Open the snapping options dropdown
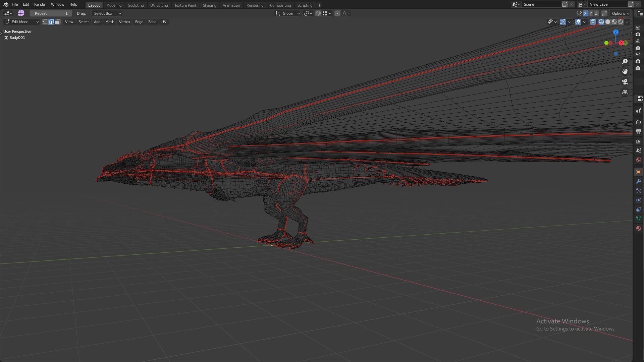The width and height of the screenshot is (644, 362). pyautogui.click(x=327, y=13)
